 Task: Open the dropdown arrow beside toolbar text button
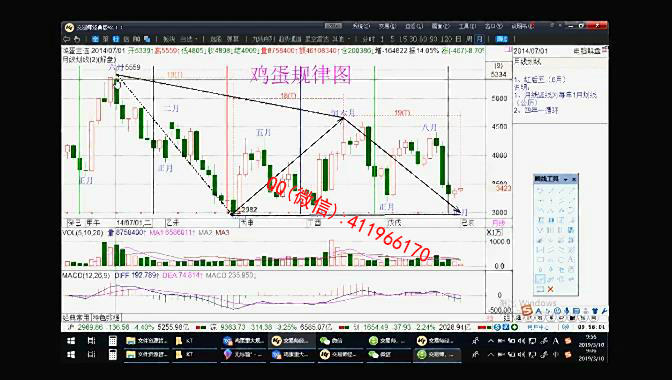[196, 39]
